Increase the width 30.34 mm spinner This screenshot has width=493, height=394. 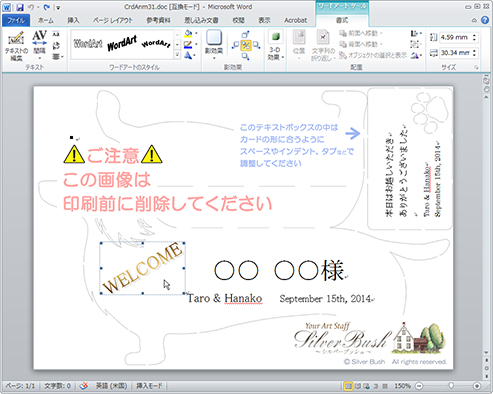(x=474, y=50)
